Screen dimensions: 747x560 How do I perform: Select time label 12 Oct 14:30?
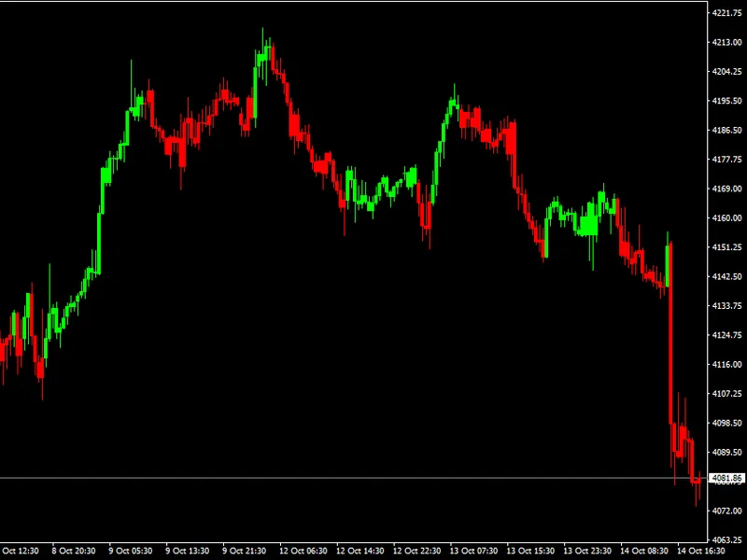coord(360,551)
